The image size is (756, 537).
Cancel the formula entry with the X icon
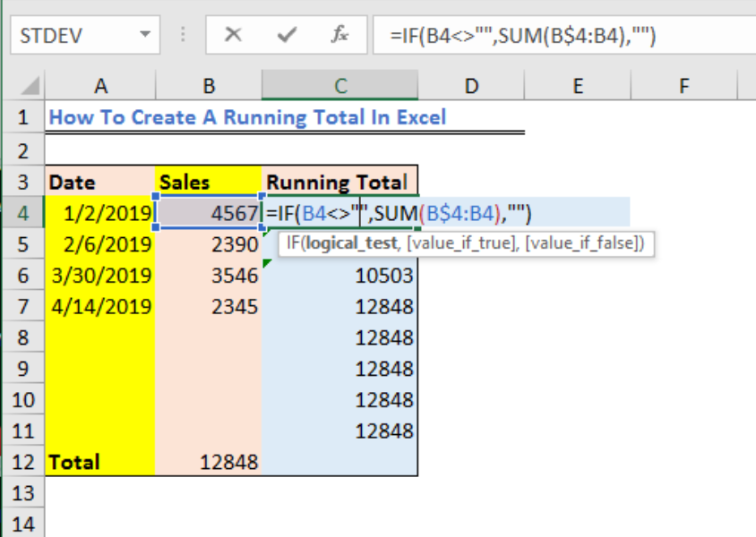point(233,35)
